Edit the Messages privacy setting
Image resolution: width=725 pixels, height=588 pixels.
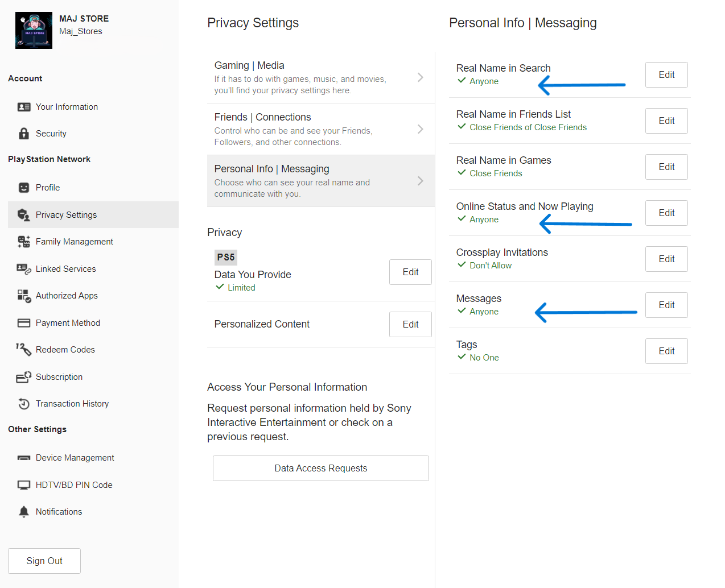pos(666,305)
